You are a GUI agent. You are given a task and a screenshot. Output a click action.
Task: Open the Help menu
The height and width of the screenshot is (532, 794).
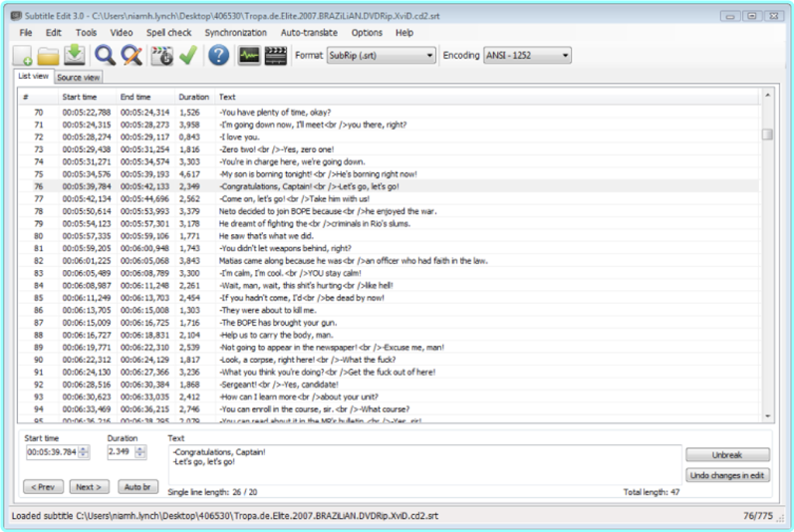click(x=404, y=33)
